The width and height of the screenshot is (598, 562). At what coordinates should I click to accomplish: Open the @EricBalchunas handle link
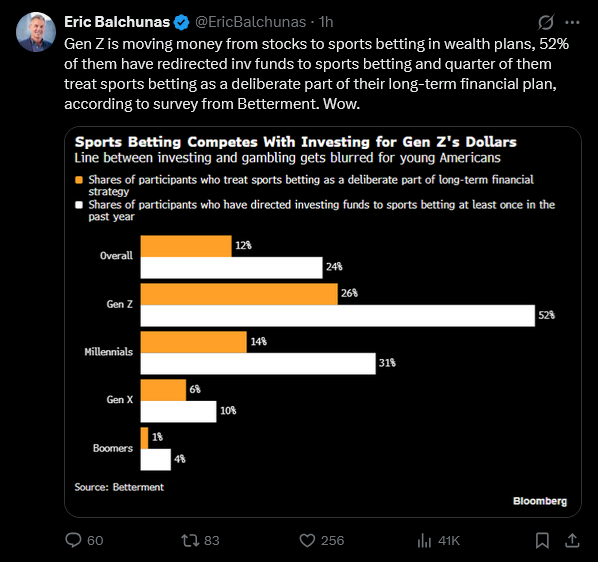[251, 22]
